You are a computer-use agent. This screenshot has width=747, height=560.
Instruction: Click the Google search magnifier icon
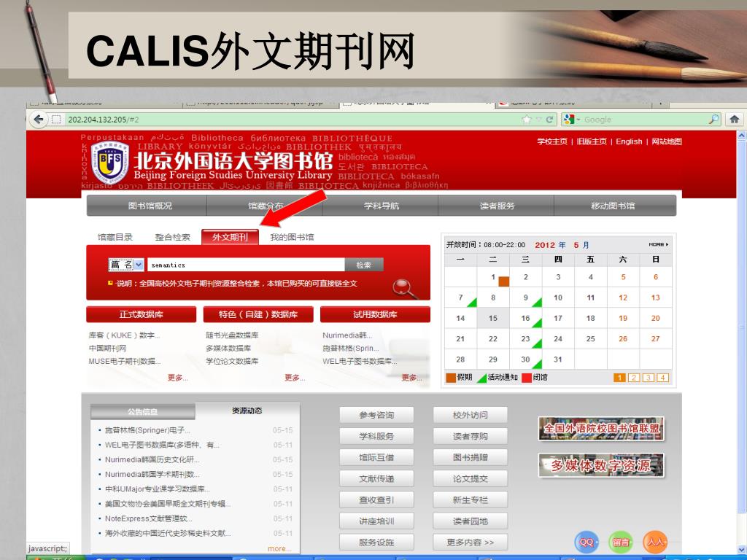713,119
